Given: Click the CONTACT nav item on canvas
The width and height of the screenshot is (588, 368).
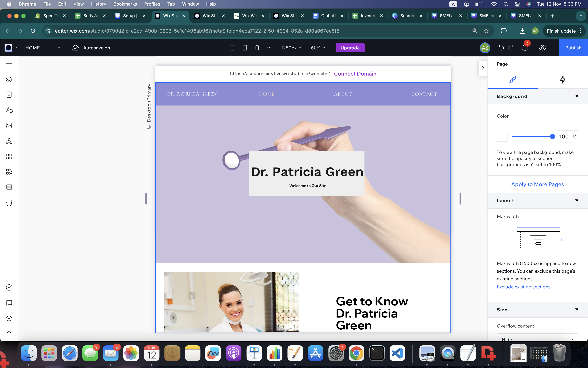Looking at the screenshot, I should (424, 94).
